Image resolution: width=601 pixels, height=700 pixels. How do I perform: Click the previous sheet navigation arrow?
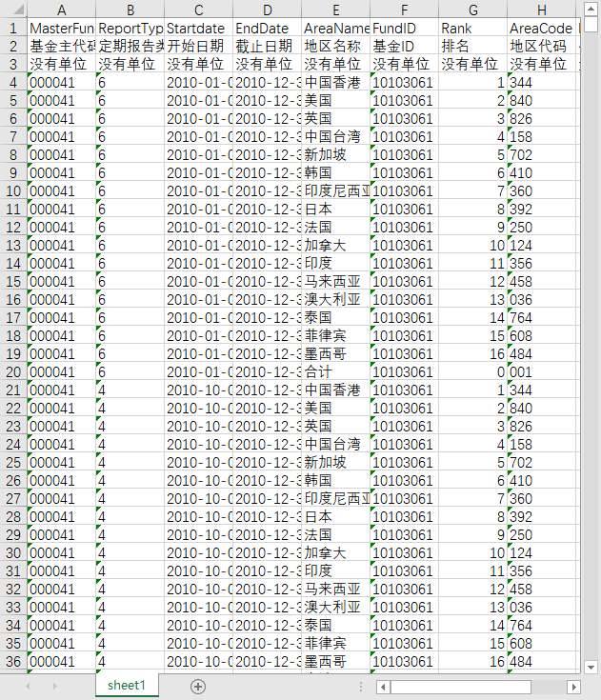click(x=28, y=686)
